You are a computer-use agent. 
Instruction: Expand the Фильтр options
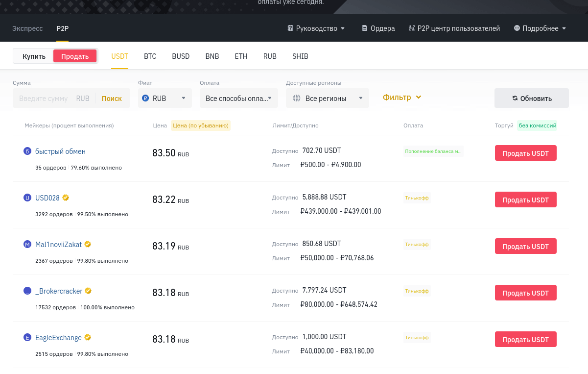pos(401,97)
